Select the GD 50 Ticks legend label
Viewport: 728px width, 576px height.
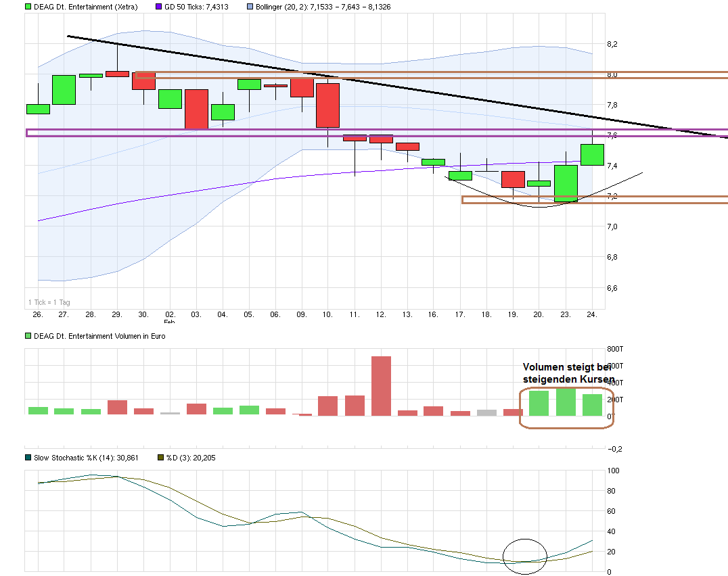(190, 7)
